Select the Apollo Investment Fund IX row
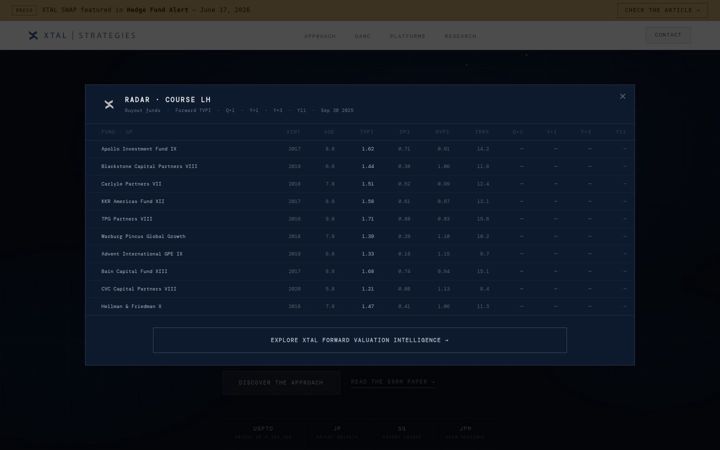The image size is (720, 450). pos(360,149)
